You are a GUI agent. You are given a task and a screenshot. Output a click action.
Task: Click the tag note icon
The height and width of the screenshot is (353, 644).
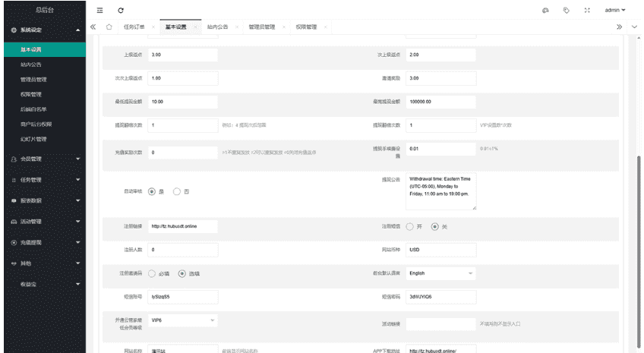tap(567, 11)
